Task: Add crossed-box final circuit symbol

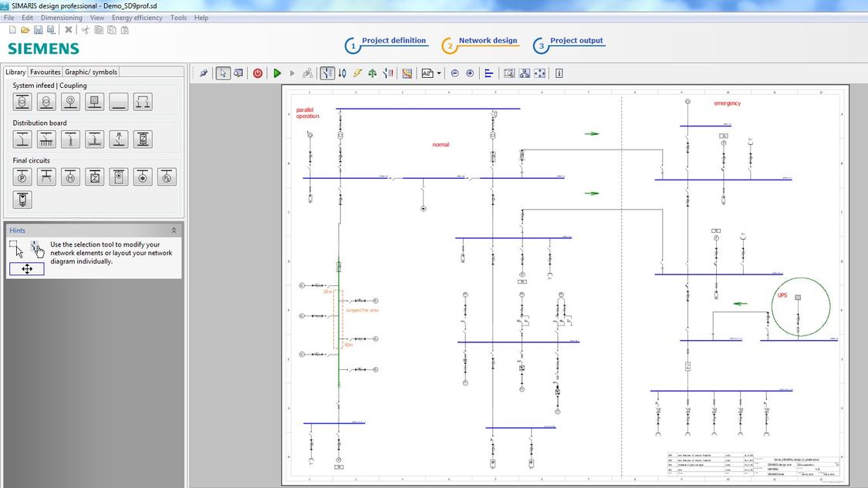Action: coord(95,177)
